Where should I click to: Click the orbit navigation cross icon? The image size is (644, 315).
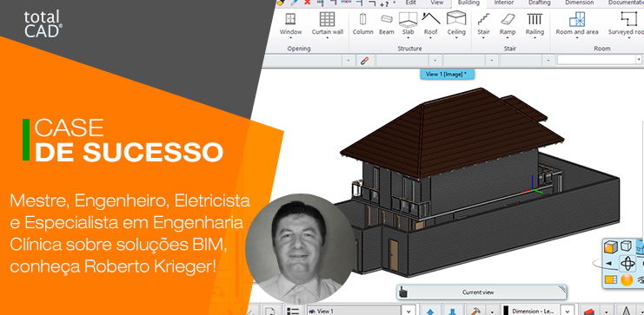[x=627, y=263]
